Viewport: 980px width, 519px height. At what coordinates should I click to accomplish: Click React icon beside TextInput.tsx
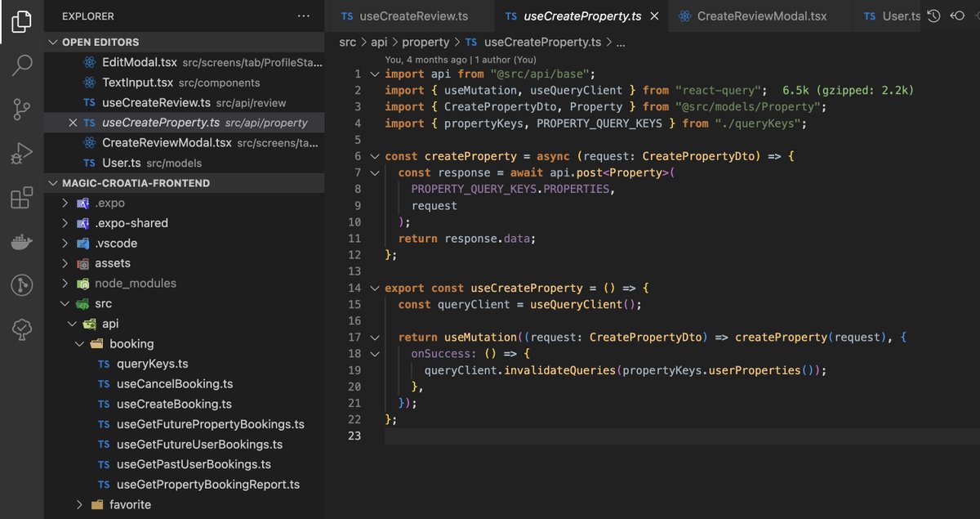[89, 83]
